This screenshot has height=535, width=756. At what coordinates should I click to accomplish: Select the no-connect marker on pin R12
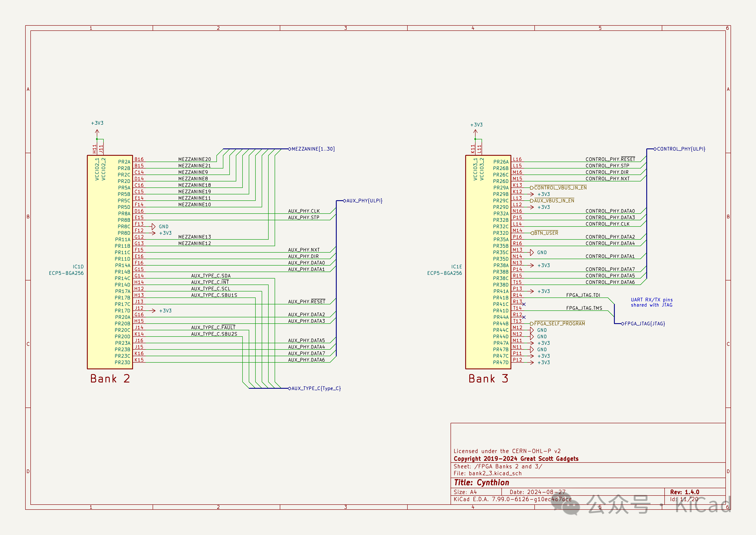[x=524, y=317]
